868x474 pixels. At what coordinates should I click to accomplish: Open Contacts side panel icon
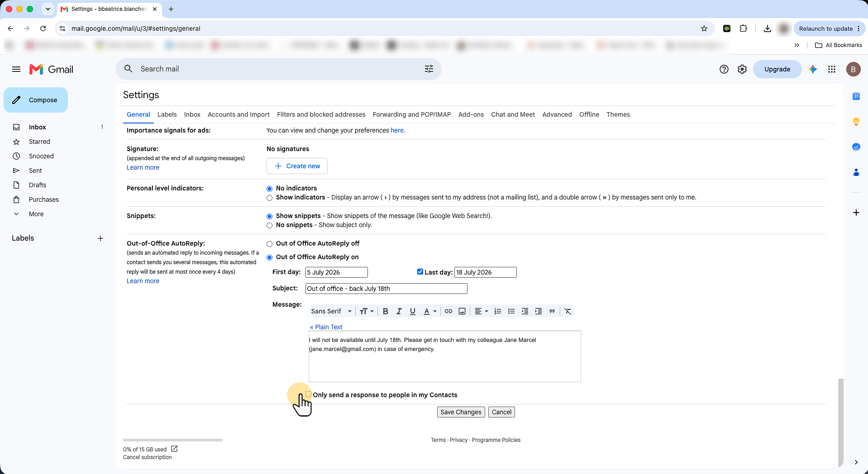[x=856, y=172]
